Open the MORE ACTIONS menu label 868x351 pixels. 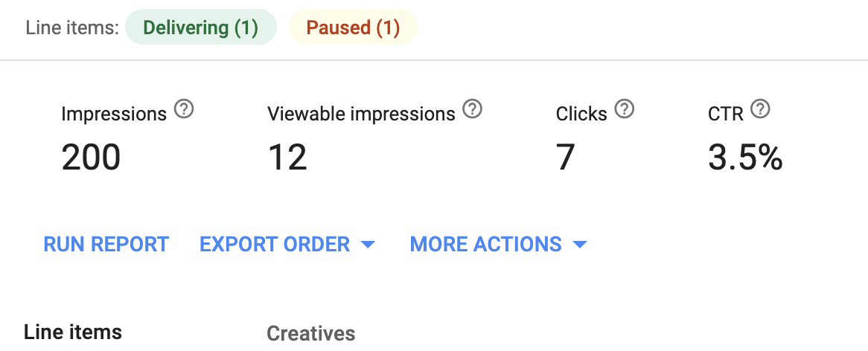[x=485, y=245]
